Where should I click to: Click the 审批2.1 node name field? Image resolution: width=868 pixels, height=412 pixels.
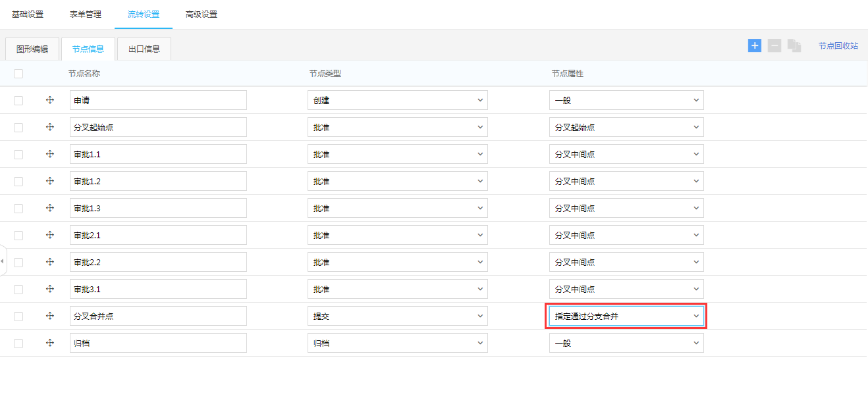click(158, 235)
